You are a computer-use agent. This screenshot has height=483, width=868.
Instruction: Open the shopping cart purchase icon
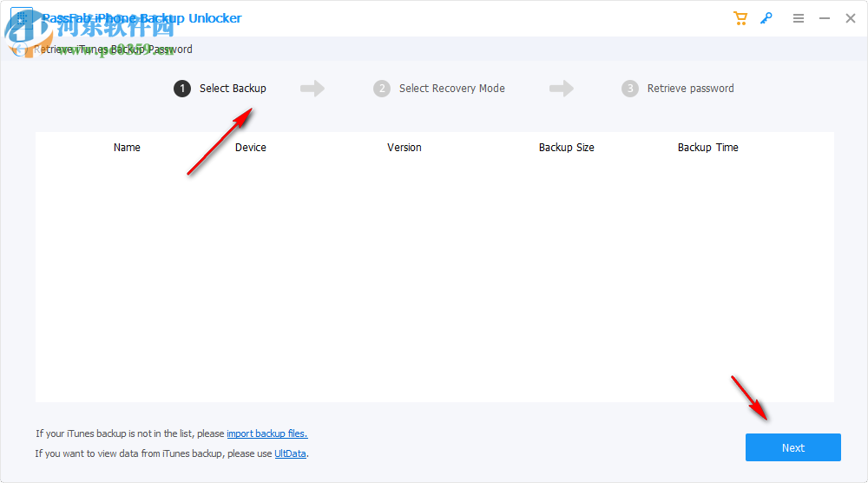(740, 18)
